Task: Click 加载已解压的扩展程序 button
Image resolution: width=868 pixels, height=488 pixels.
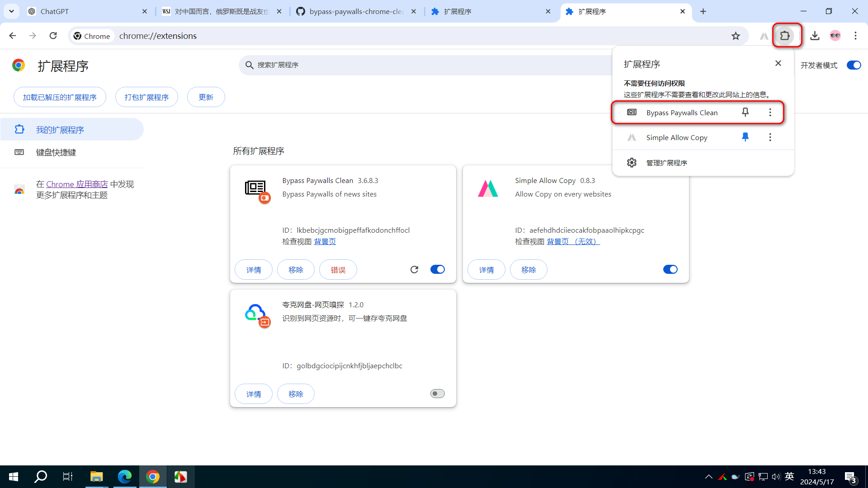Action: (60, 97)
